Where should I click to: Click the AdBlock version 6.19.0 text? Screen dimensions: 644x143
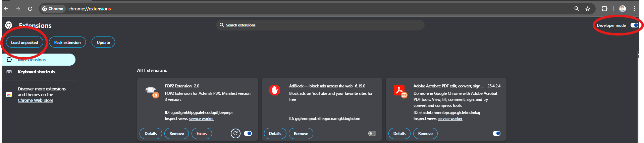tap(360, 86)
